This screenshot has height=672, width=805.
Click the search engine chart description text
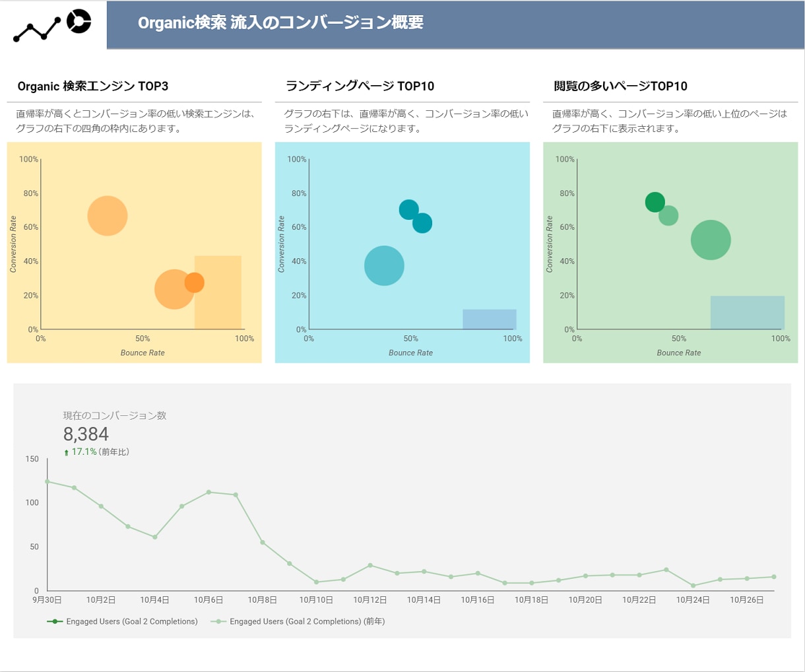[x=135, y=121]
